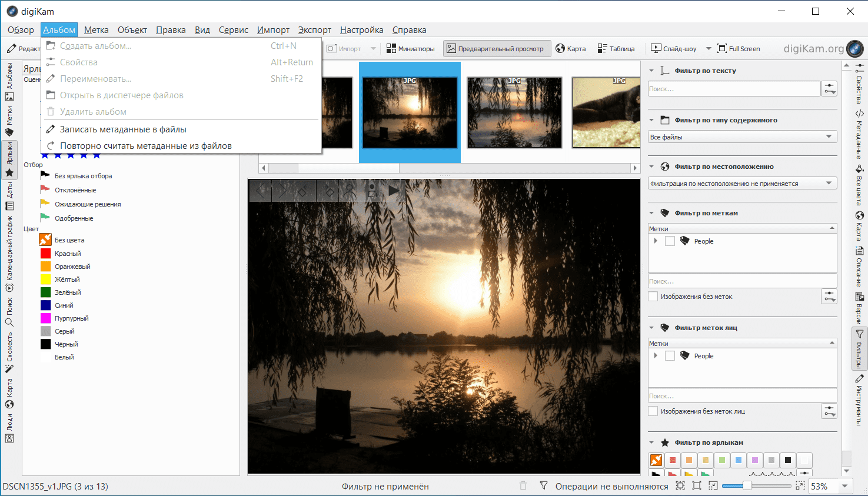Show face tags on the preview

(350, 191)
